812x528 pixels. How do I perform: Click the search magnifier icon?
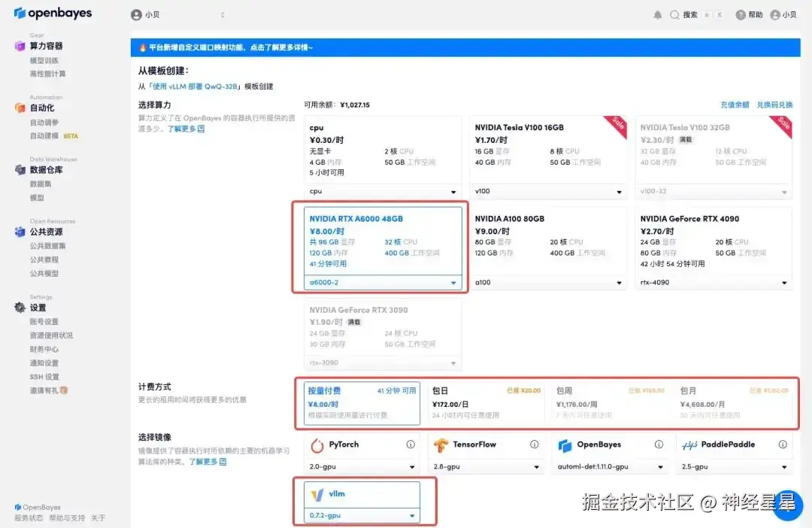(x=674, y=15)
